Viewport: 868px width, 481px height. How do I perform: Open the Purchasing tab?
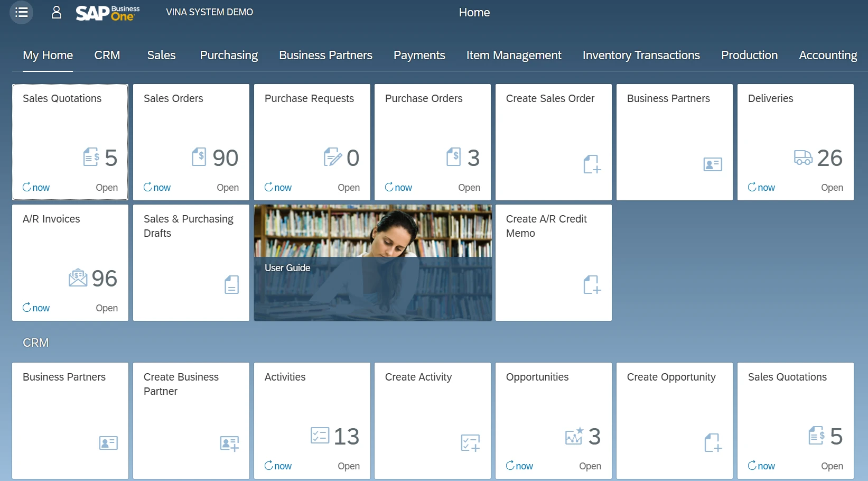(229, 55)
